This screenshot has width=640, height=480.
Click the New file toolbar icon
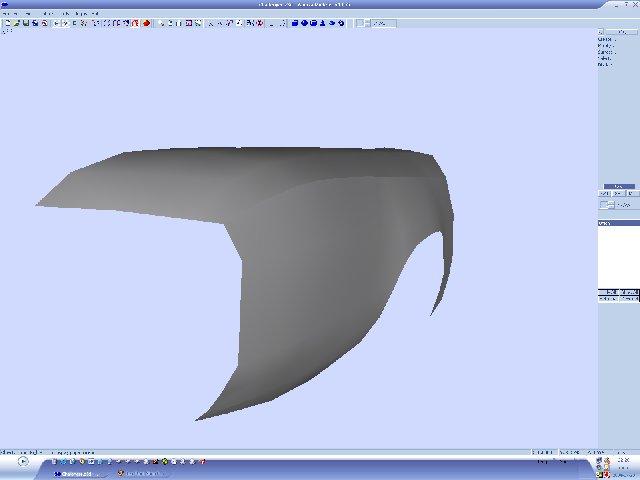(6, 22)
